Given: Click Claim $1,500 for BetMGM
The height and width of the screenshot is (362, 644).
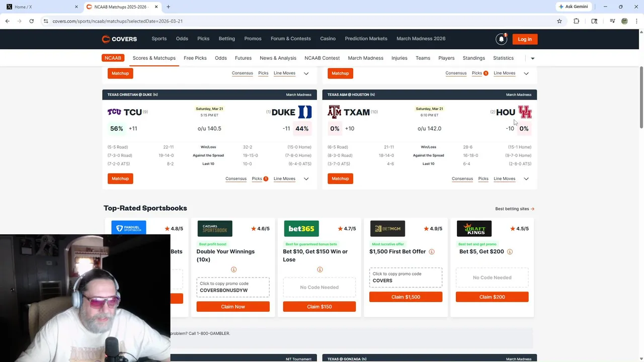Looking at the screenshot, I should coord(406,297).
